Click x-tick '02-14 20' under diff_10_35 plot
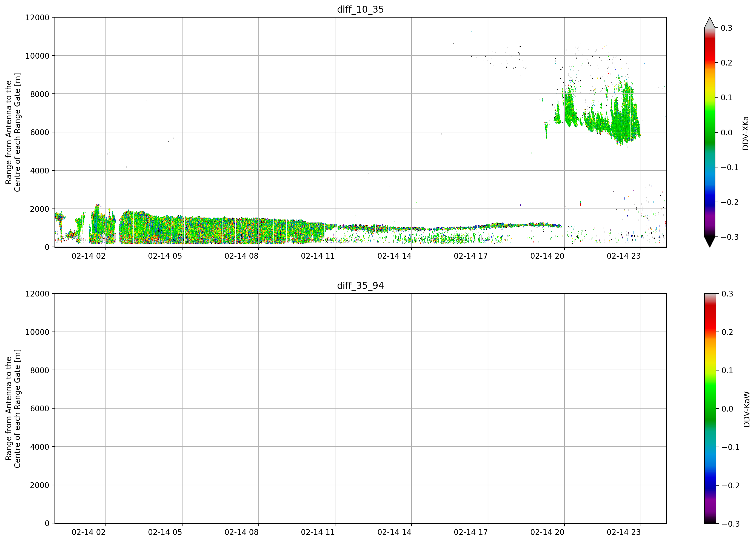The height and width of the screenshot is (542, 756). 547,256
